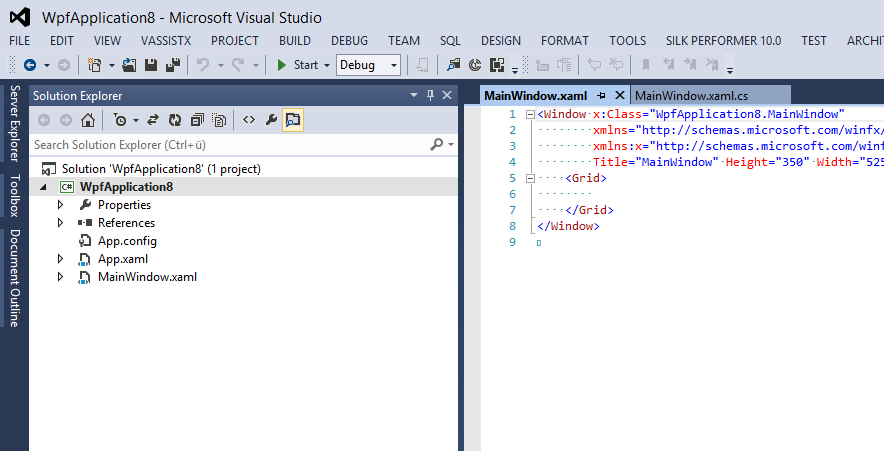
Task: Select Solution 'WpfApplication8' root node
Action: click(x=161, y=169)
